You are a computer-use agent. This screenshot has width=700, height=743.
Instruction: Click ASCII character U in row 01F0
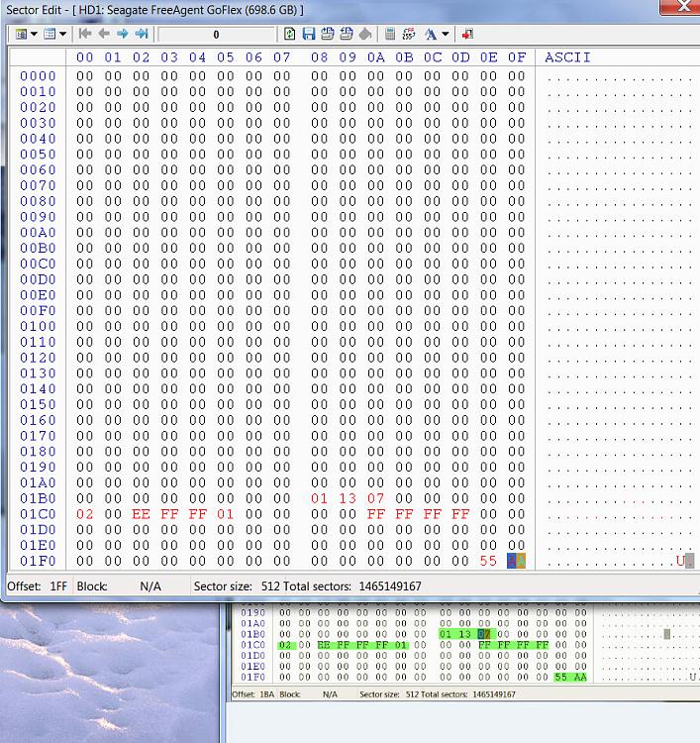pos(680,561)
